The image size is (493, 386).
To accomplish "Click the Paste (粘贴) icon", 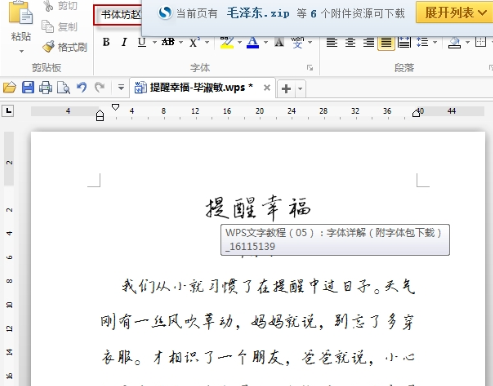I will pos(20,12).
